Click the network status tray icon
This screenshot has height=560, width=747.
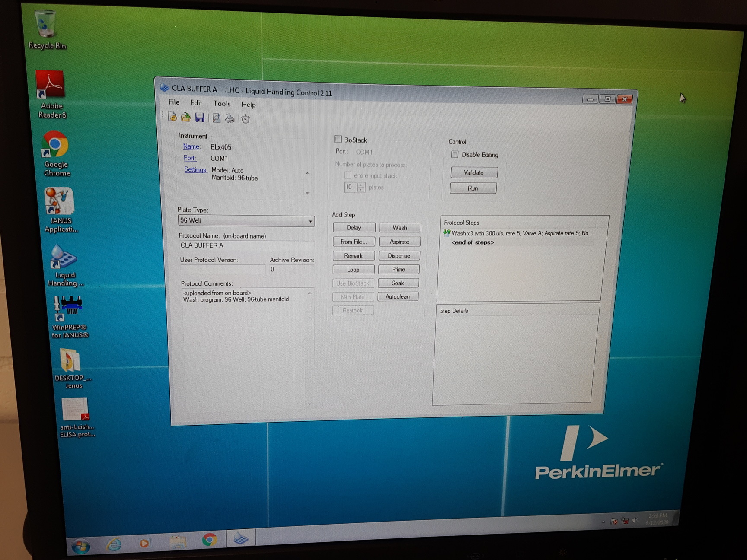pos(625,521)
